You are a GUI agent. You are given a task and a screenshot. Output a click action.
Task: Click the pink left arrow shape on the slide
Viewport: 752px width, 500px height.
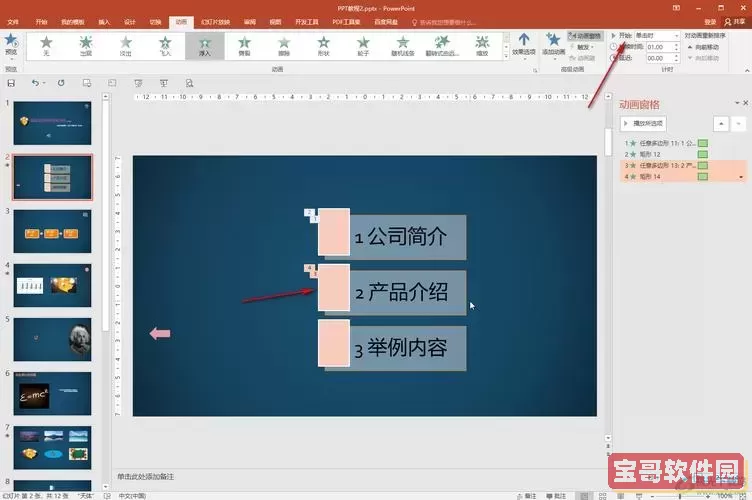pyautogui.click(x=160, y=333)
